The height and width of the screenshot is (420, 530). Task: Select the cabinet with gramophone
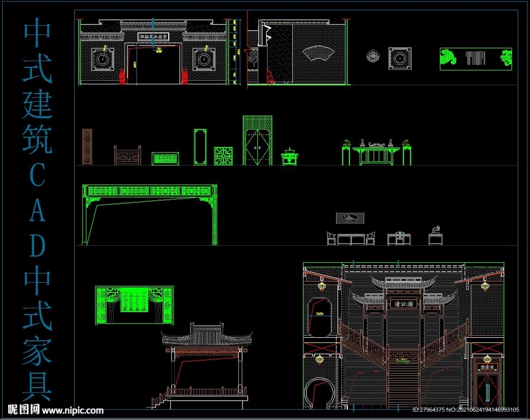point(435,235)
